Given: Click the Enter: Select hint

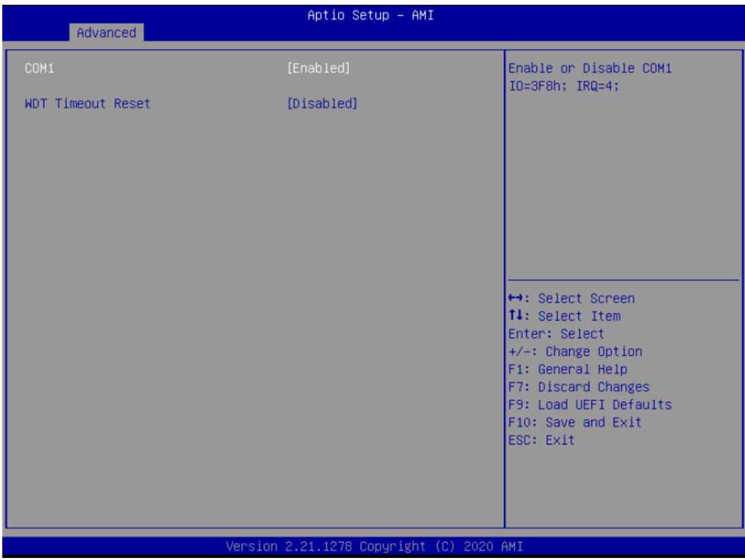Looking at the screenshot, I should pyautogui.click(x=557, y=334).
